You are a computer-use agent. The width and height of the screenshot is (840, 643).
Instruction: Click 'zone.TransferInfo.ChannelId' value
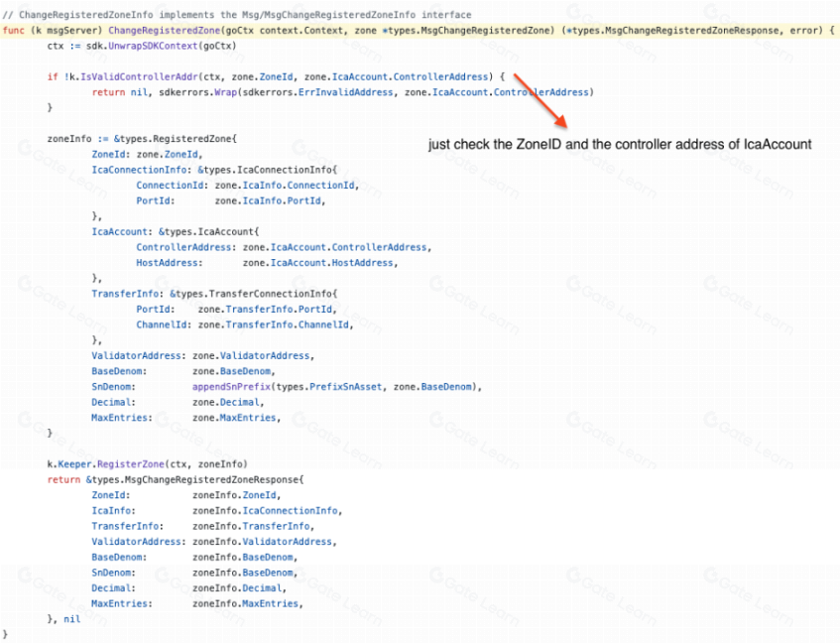[x=273, y=325]
